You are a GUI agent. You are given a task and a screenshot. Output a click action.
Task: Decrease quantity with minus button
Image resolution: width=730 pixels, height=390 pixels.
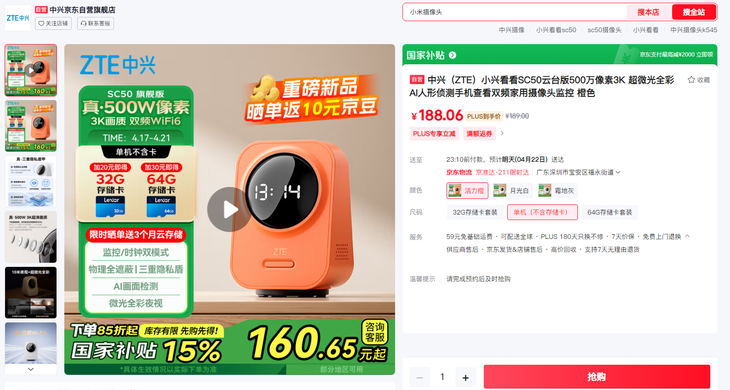pos(419,377)
